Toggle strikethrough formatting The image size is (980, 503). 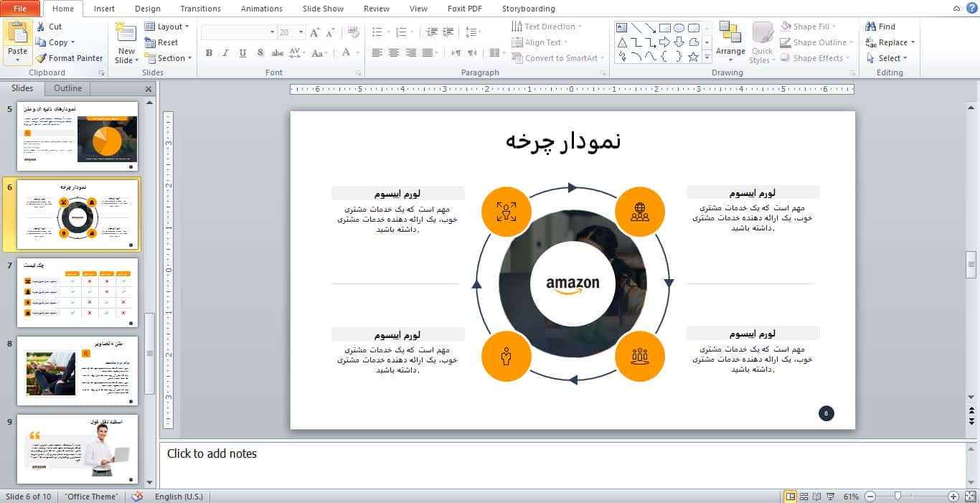pos(277,52)
